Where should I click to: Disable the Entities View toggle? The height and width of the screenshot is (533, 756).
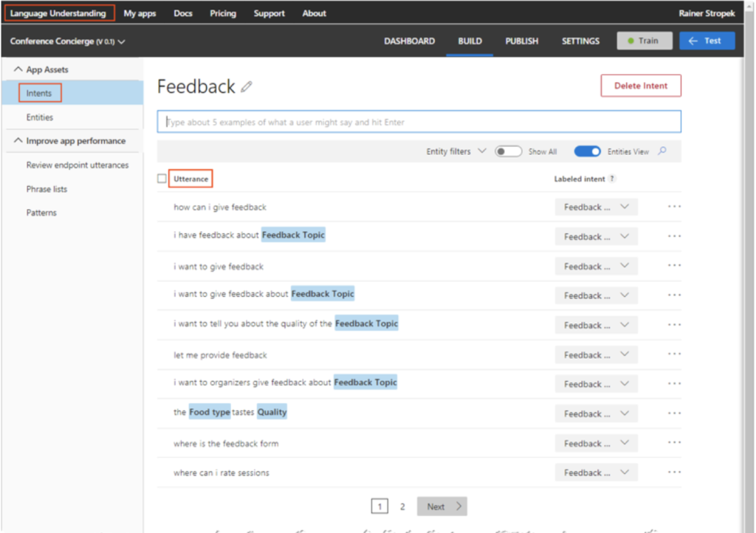(x=587, y=151)
